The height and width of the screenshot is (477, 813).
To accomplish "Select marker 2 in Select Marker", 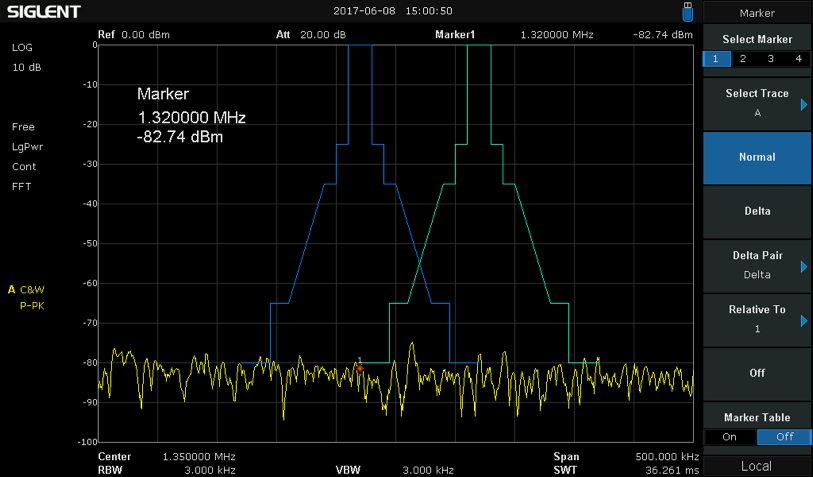I will 742,59.
